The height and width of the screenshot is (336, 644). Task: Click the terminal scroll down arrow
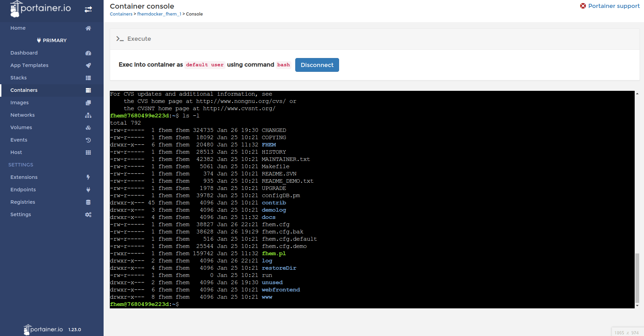(637, 306)
